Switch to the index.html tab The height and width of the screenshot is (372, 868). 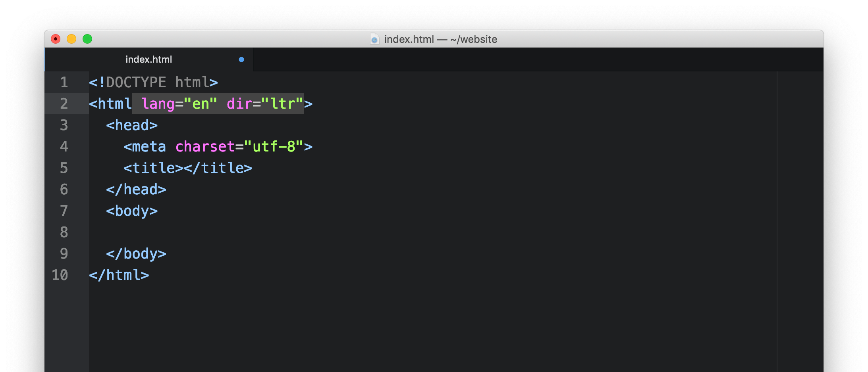[x=149, y=59]
